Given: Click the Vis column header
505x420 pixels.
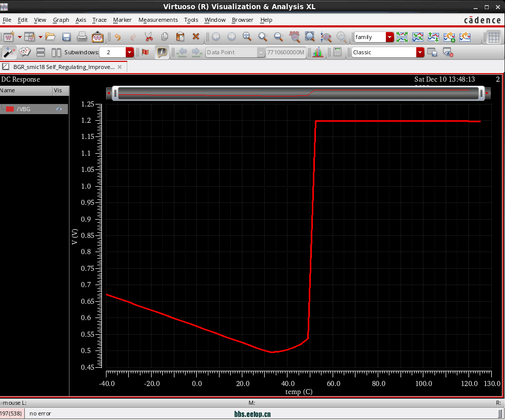Looking at the screenshot, I should [60, 90].
